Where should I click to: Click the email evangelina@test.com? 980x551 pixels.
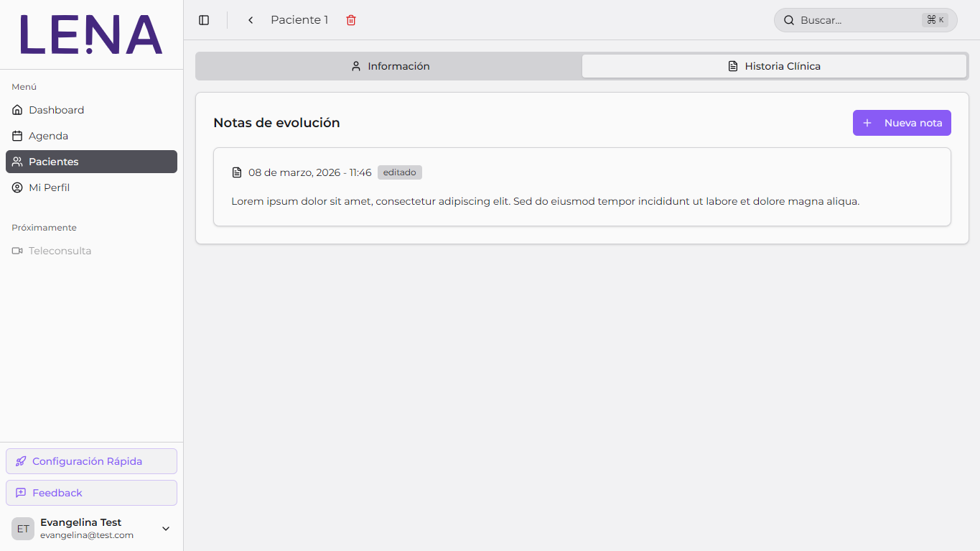tap(87, 535)
